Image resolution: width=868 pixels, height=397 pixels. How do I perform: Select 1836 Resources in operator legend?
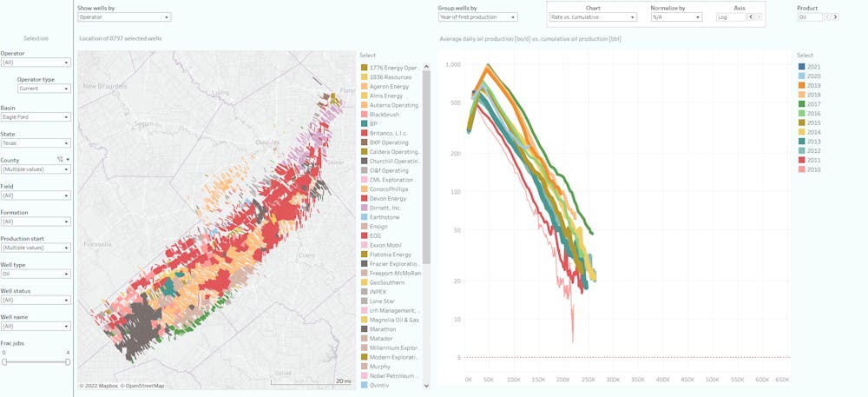(386, 77)
